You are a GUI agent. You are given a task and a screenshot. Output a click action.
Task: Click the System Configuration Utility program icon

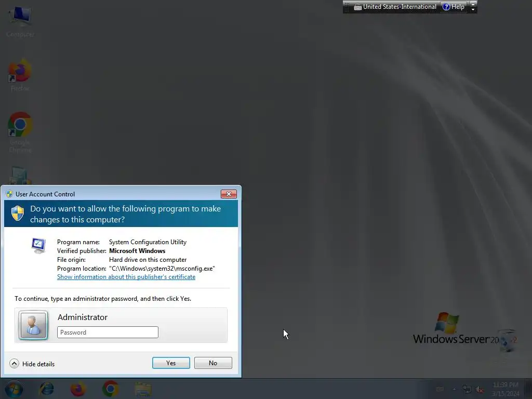(x=38, y=246)
